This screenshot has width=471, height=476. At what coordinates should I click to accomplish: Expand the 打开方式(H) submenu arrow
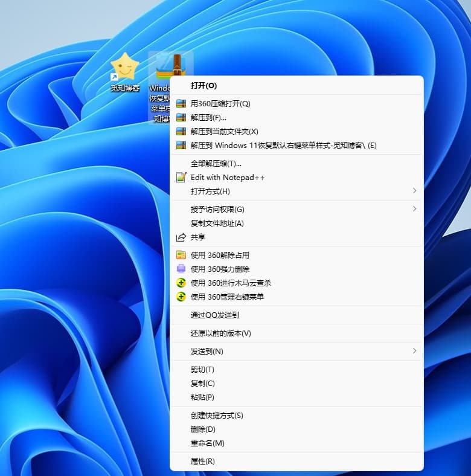[414, 191]
